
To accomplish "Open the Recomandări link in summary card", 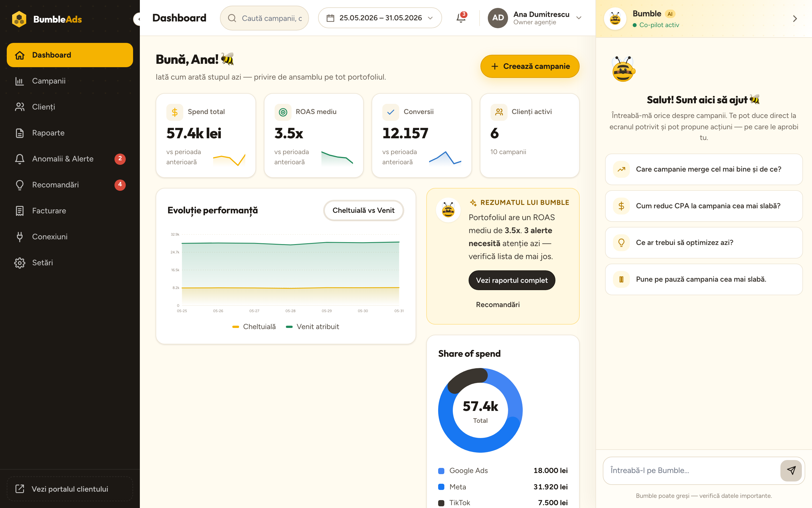I will 498,305.
